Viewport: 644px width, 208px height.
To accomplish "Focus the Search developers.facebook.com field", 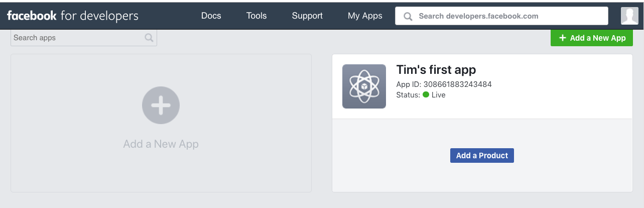I will tap(501, 16).
